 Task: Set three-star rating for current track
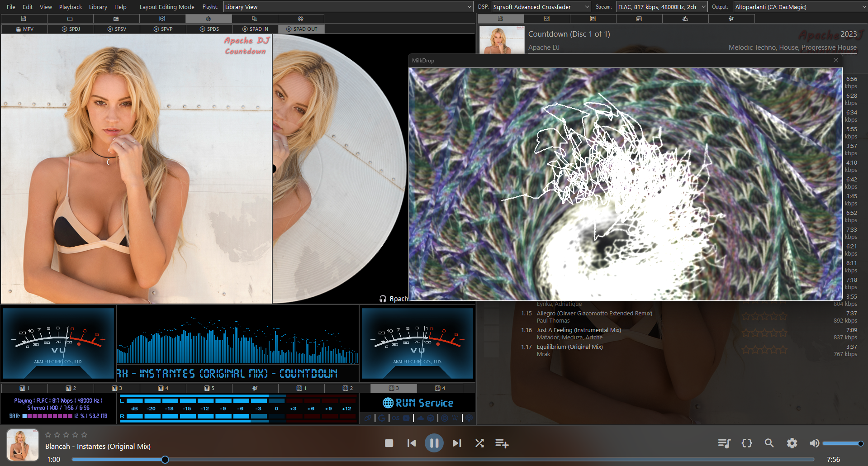pyautogui.click(x=66, y=435)
